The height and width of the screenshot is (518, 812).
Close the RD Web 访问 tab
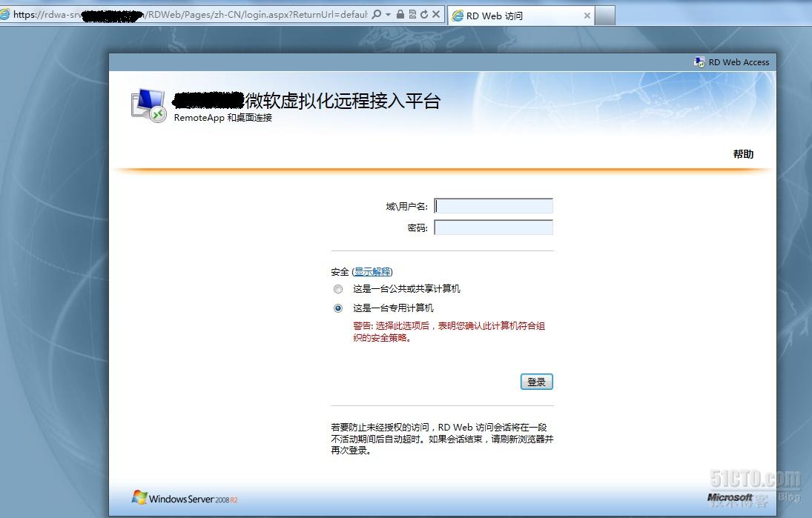(x=587, y=16)
